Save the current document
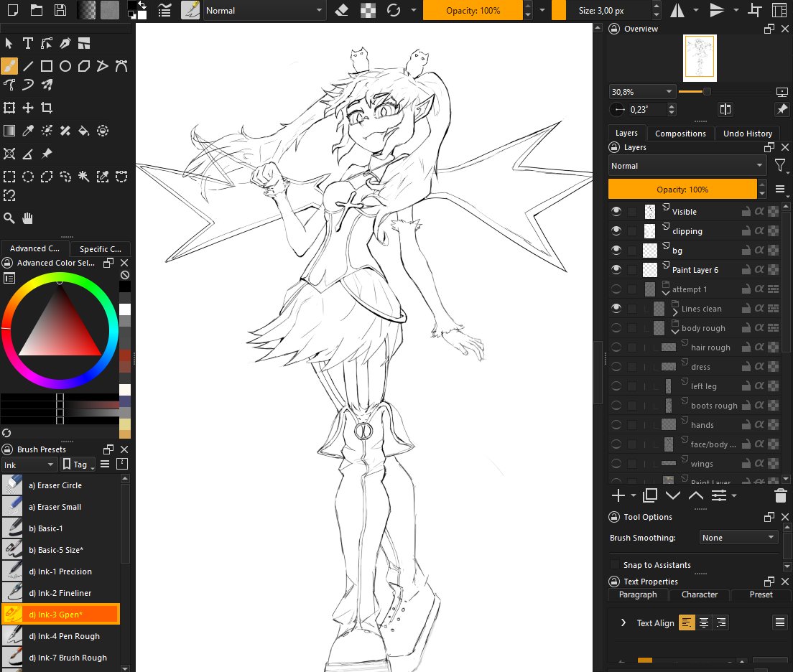 click(x=60, y=10)
